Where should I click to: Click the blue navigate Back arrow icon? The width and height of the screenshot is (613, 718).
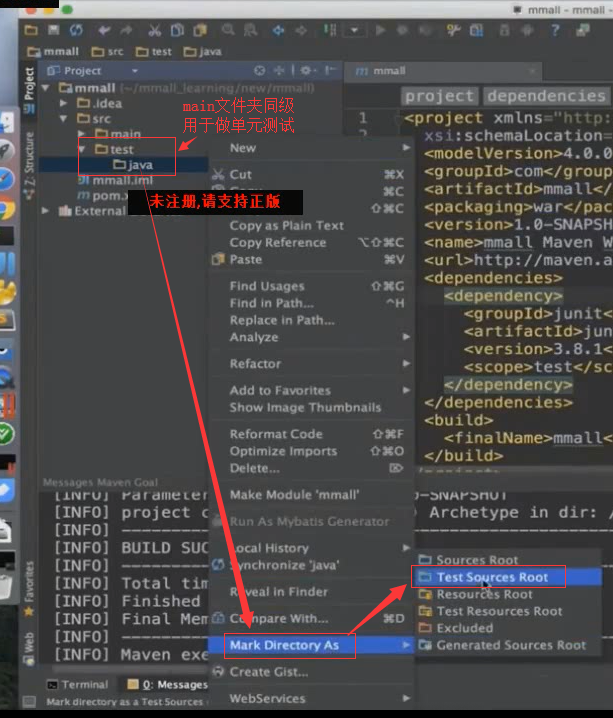[278, 31]
